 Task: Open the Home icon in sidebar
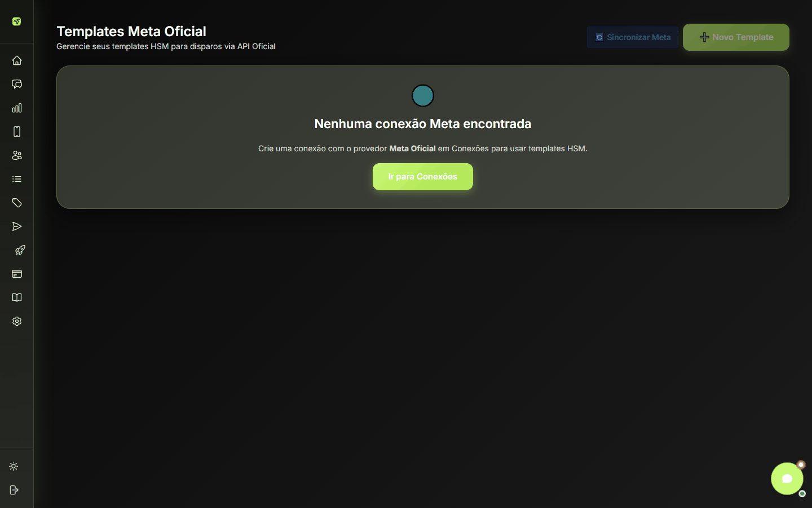[x=17, y=60]
